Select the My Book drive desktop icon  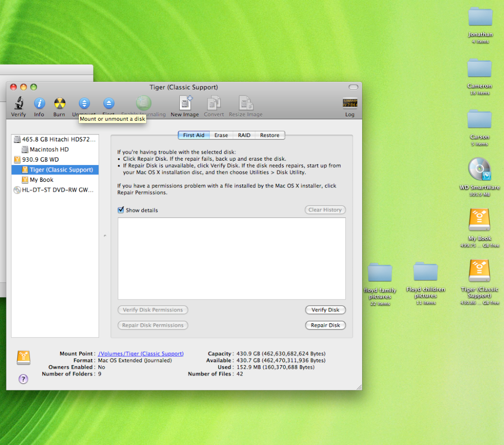coord(479,220)
